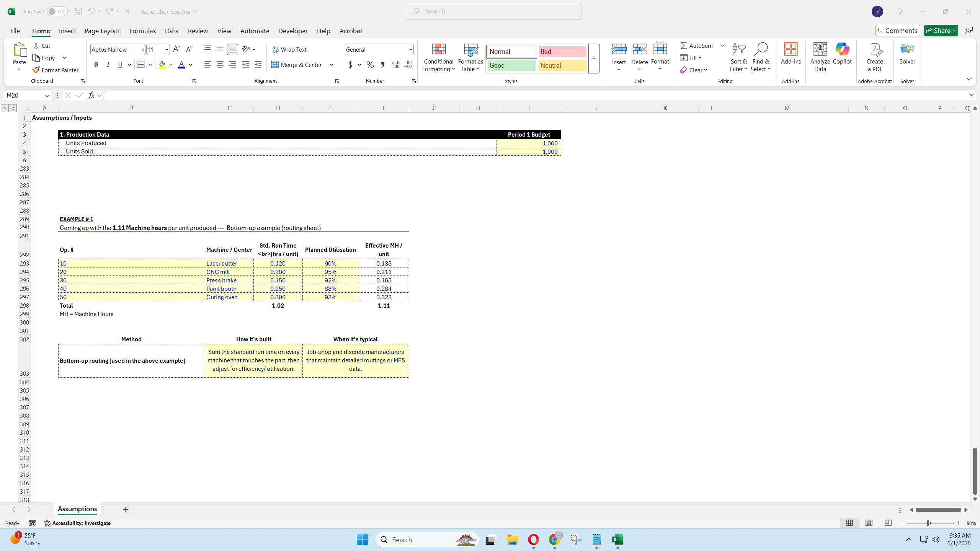Expand the Fill Color dropdown
This screenshot has height=551, width=980.
point(171,65)
